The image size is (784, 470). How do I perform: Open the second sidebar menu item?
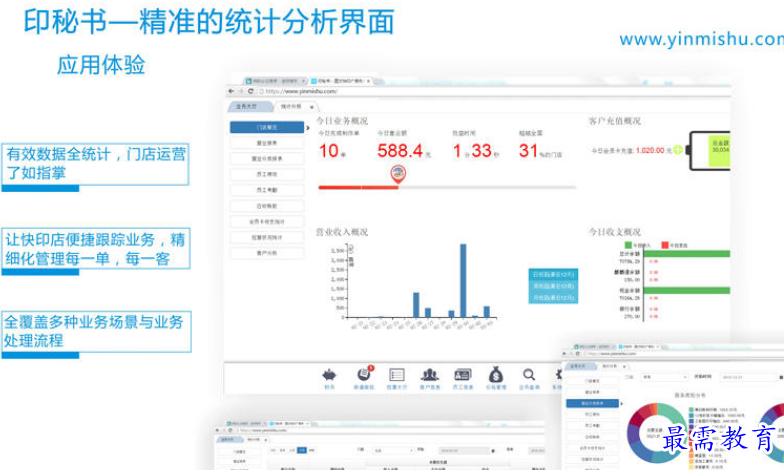point(267,143)
